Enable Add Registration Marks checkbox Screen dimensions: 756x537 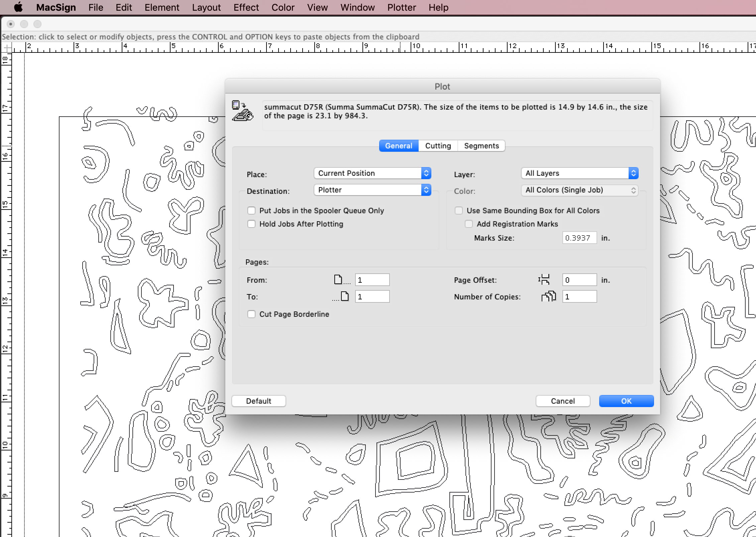pyautogui.click(x=469, y=224)
